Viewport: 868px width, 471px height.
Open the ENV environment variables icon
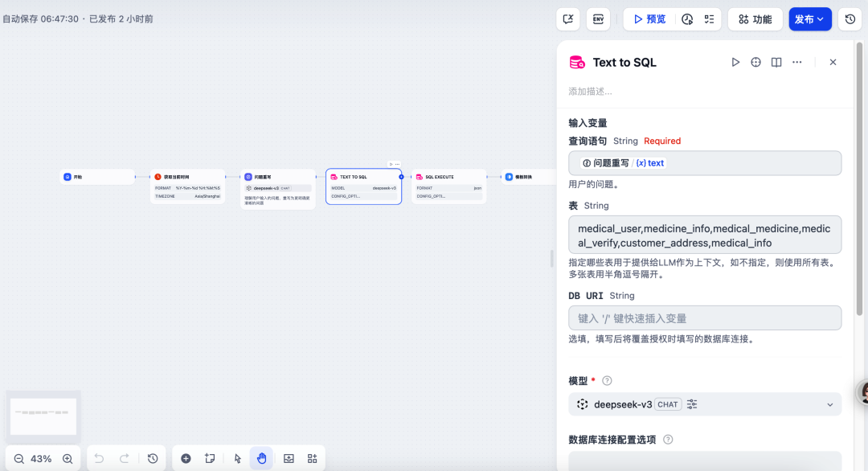pyautogui.click(x=599, y=19)
